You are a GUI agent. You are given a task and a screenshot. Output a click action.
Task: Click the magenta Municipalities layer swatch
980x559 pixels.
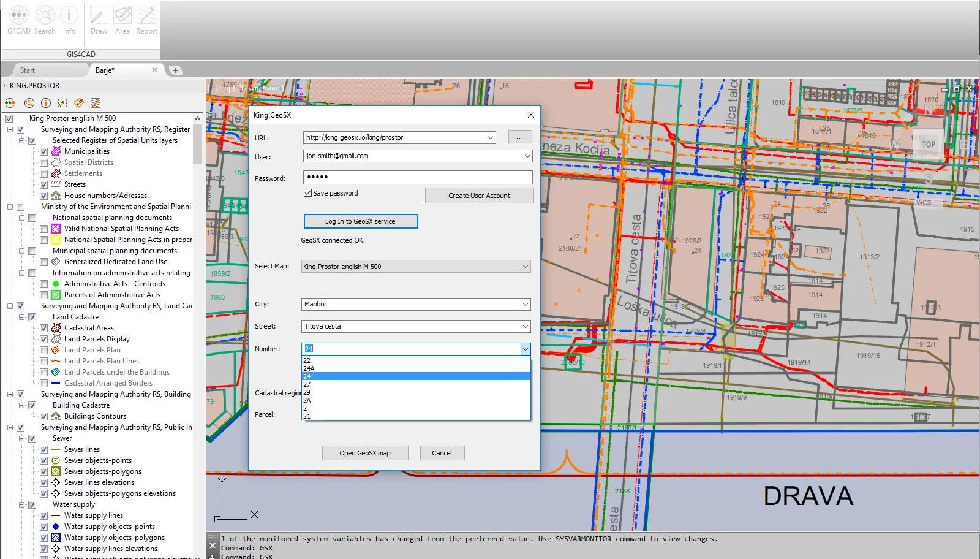(x=56, y=151)
